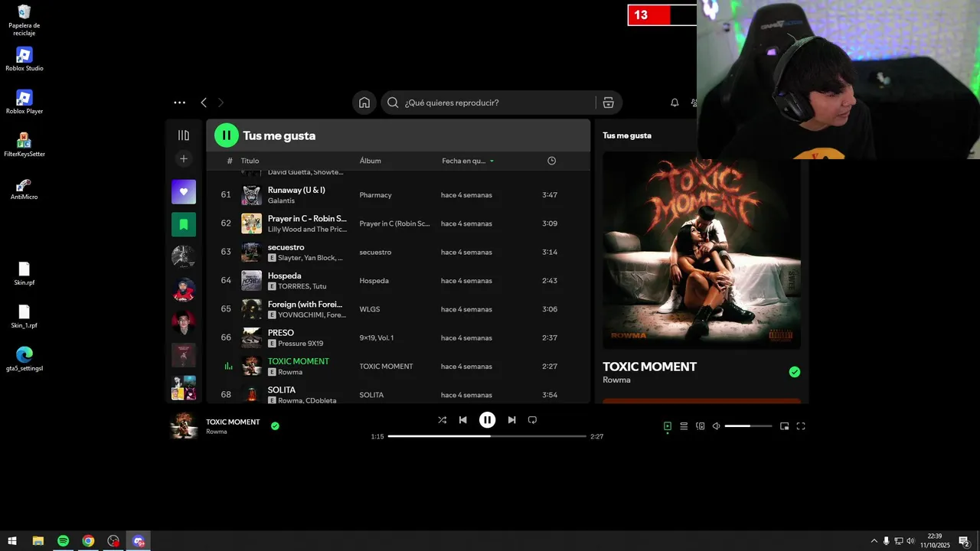Image resolution: width=980 pixels, height=551 pixels.
Task: Open Liked Songs purple heart tile
Action: 184,192
